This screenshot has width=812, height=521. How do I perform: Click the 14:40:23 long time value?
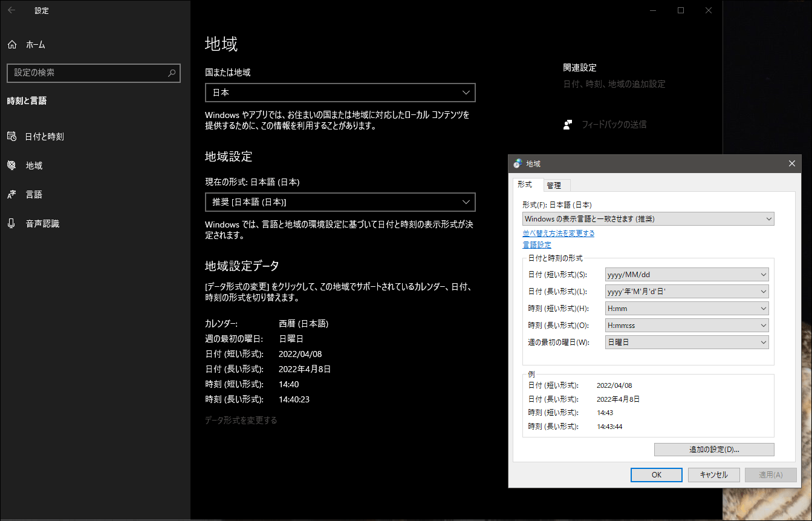tap(294, 399)
